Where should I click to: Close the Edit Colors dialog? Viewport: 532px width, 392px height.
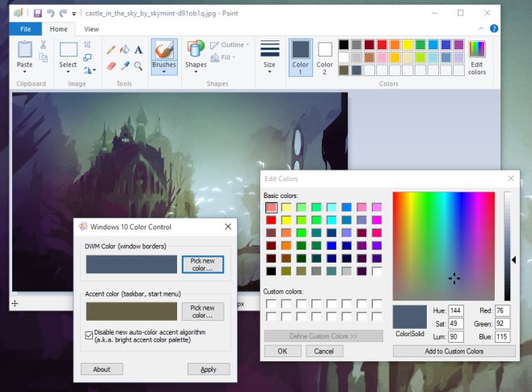511,179
